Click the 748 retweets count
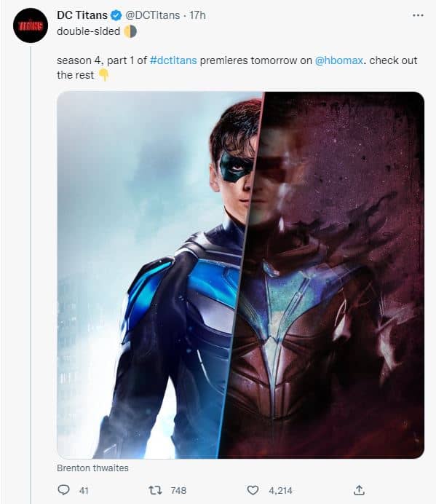This screenshot has height=504, width=436. pos(178,490)
